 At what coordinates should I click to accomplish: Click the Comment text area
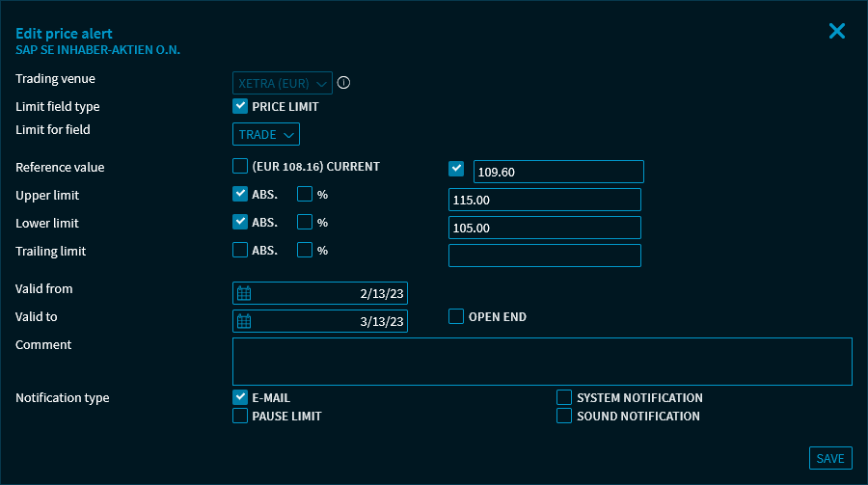[x=542, y=362]
